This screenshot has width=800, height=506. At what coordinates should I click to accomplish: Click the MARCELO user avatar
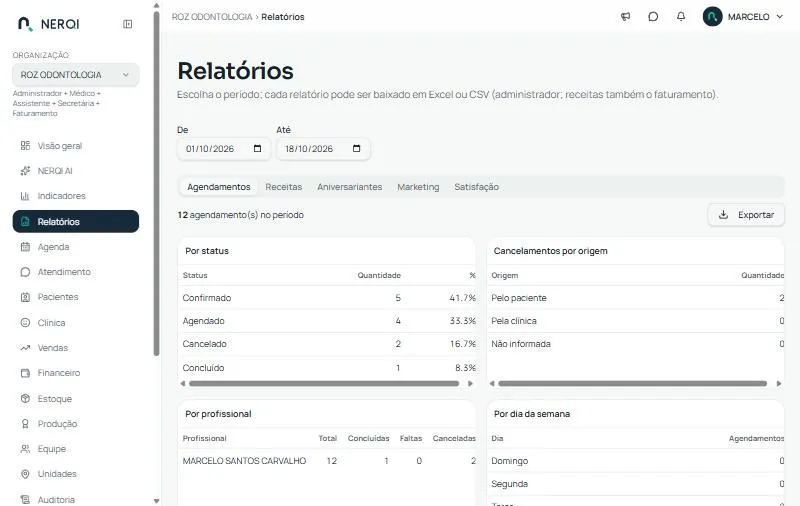click(712, 16)
